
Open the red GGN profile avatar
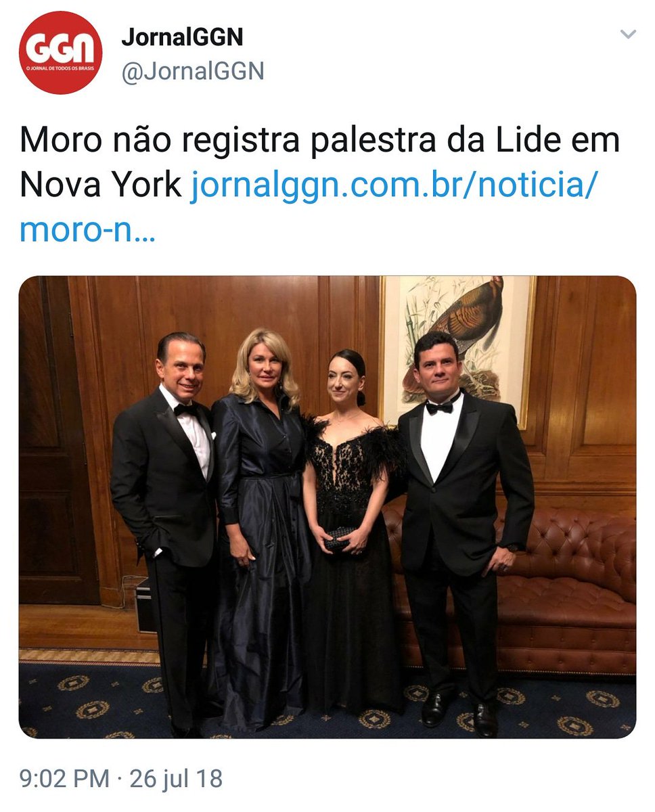coord(61,53)
